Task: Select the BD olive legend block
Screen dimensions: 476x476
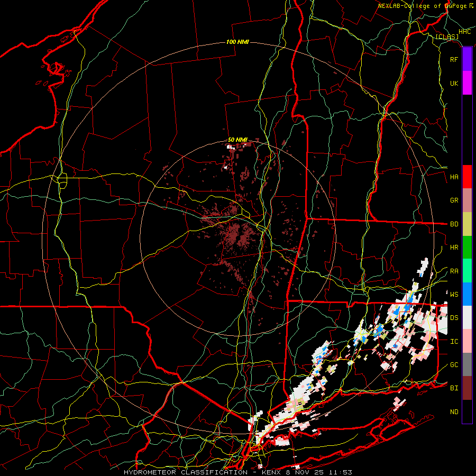Action: tap(467, 224)
